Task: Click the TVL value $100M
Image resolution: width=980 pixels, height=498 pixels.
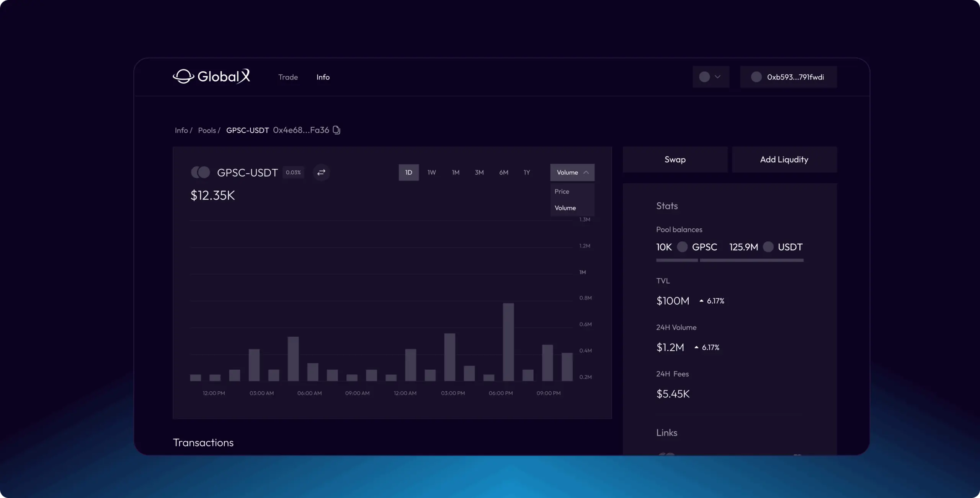Action: coord(673,301)
